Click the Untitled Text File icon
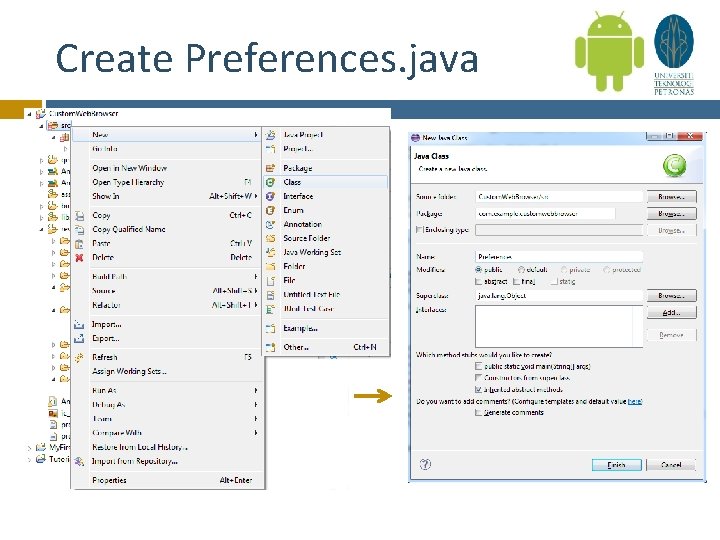This screenshot has height=540, width=720. click(270, 295)
